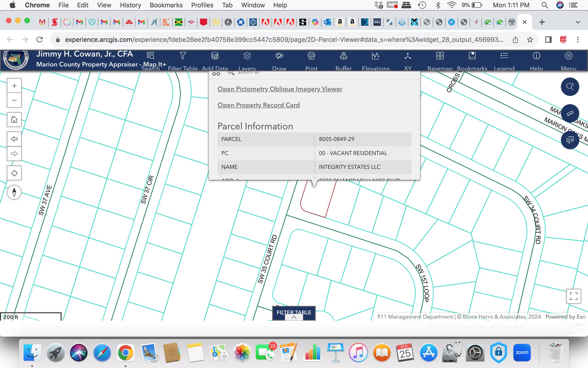Open the Profiles menu
588x368 pixels.
coord(202,5)
